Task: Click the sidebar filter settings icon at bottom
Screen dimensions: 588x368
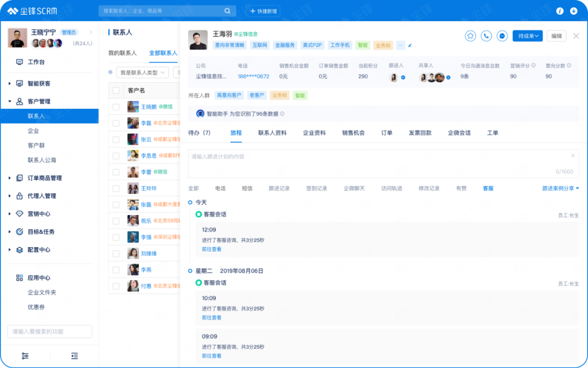Action: tap(25, 356)
